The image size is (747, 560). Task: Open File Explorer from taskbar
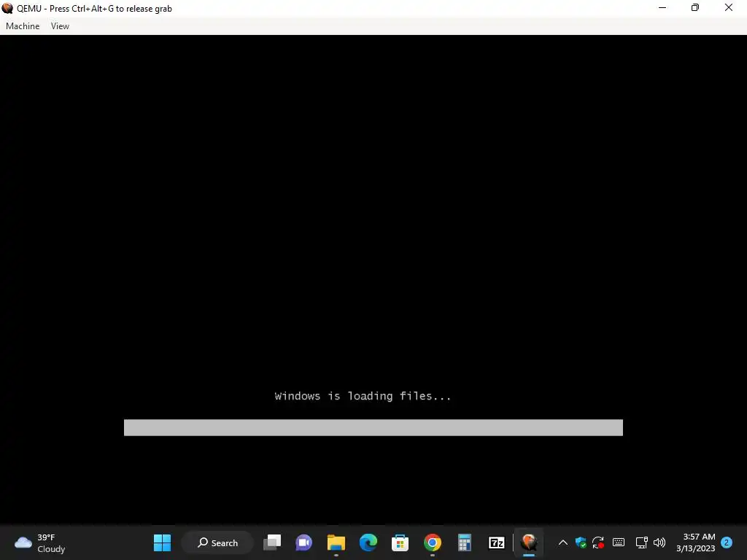click(x=336, y=542)
